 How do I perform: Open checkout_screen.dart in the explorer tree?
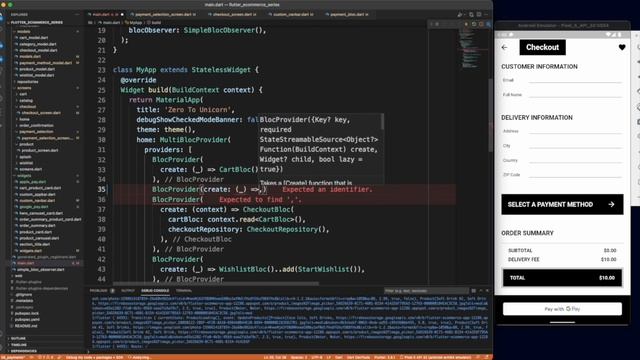tap(41, 113)
